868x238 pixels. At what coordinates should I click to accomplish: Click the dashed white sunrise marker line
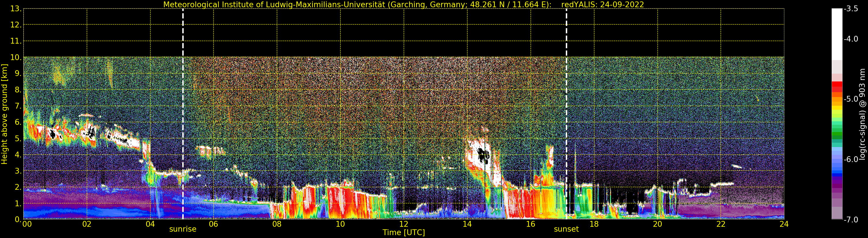(x=183, y=114)
